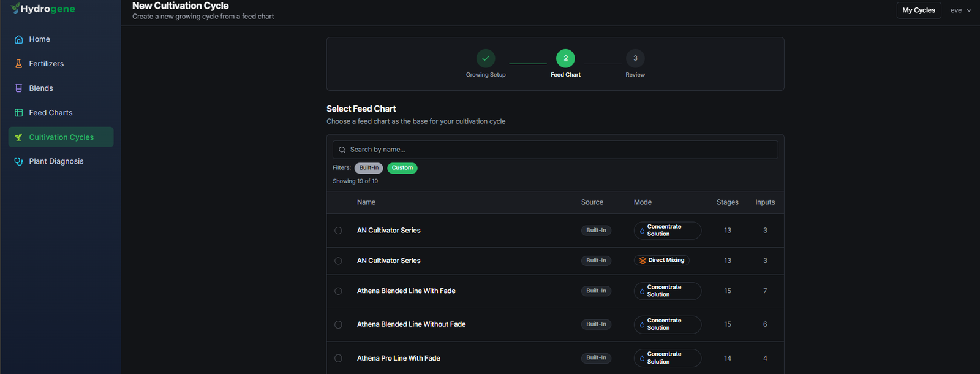Click the Blends beaker icon
The width and height of the screenshot is (980, 374).
[x=19, y=88]
